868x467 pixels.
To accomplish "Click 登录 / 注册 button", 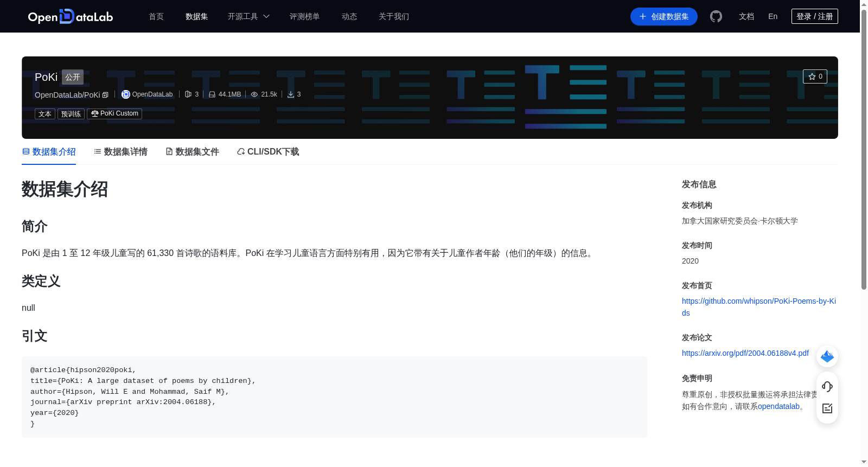I will pos(815,17).
